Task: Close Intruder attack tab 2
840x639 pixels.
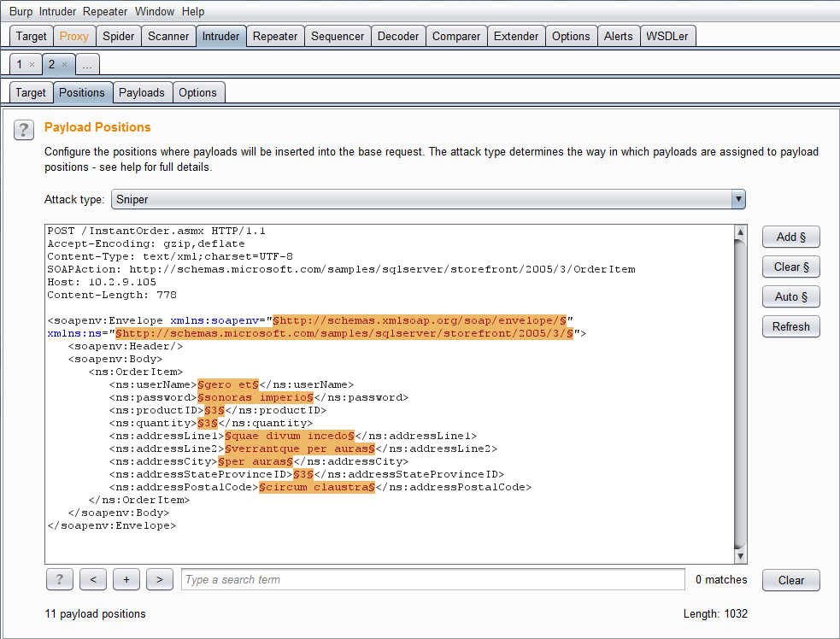Action: point(64,65)
